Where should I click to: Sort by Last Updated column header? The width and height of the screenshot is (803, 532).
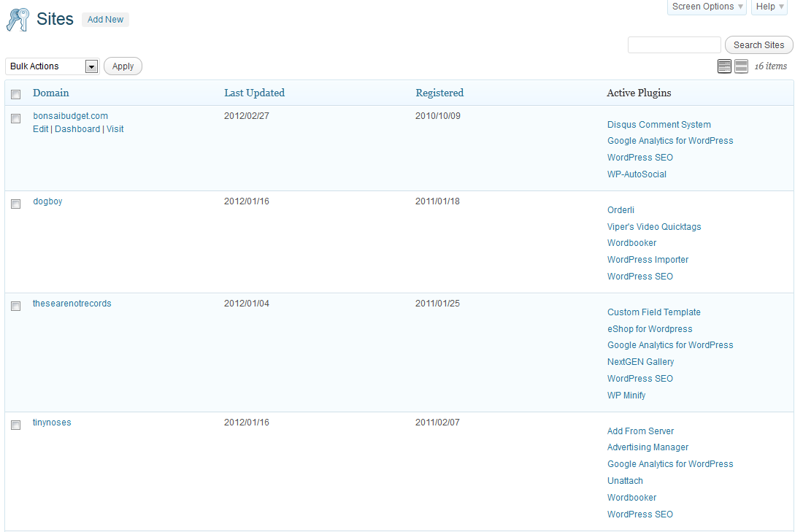click(254, 93)
